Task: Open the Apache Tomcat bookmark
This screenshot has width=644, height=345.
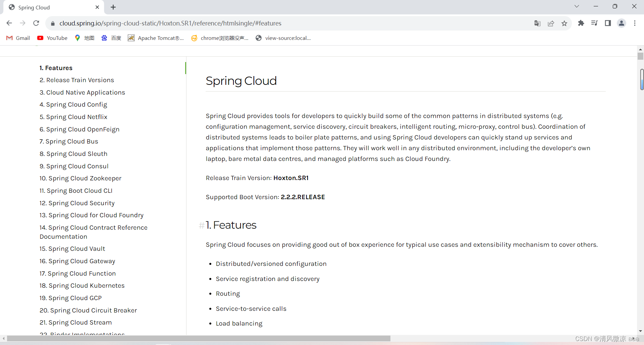Action: point(156,38)
